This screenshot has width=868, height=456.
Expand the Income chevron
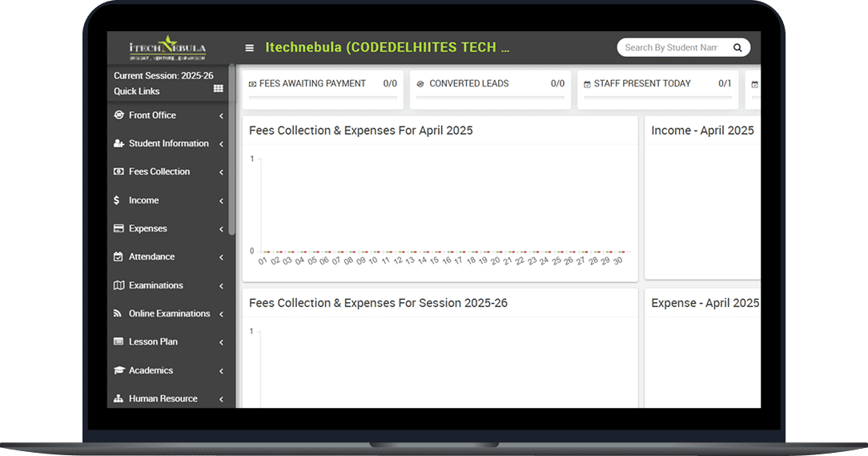coord(221,200)
